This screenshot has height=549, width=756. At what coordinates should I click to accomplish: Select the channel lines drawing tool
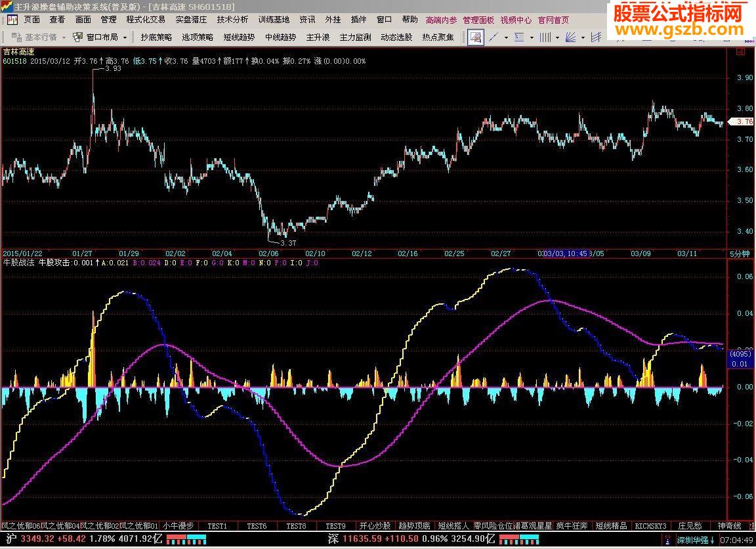click(597, 38)
